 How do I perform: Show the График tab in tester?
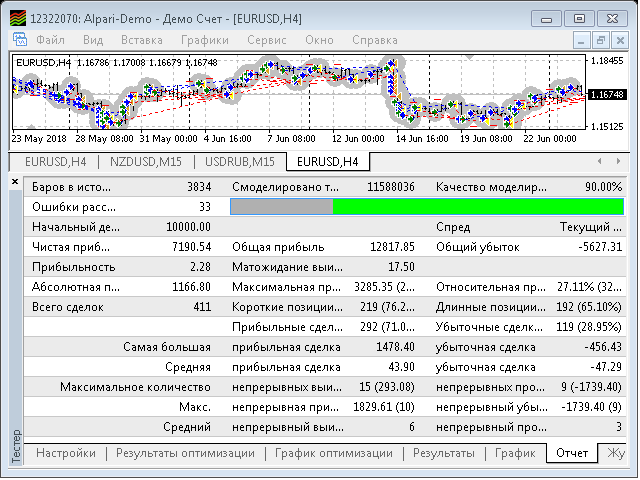pos(515,453)
